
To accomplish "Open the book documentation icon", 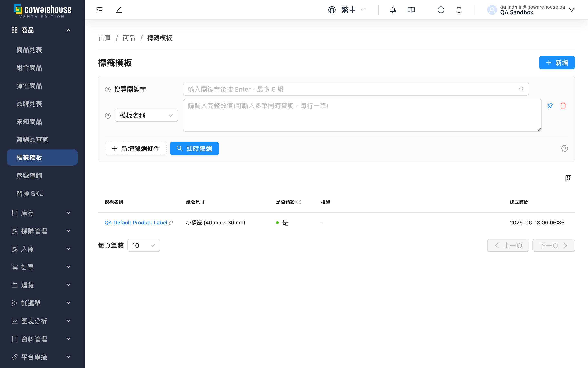I will tap(411, 10).
